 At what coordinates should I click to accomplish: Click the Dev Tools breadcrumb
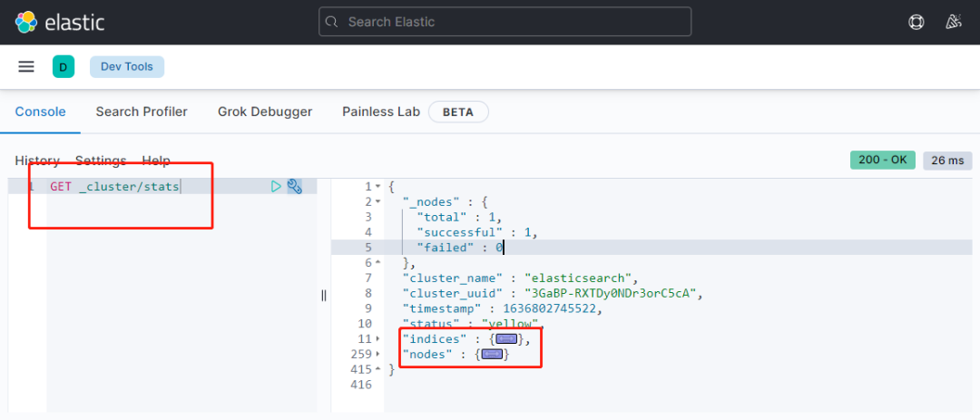(x=127, y=67)
